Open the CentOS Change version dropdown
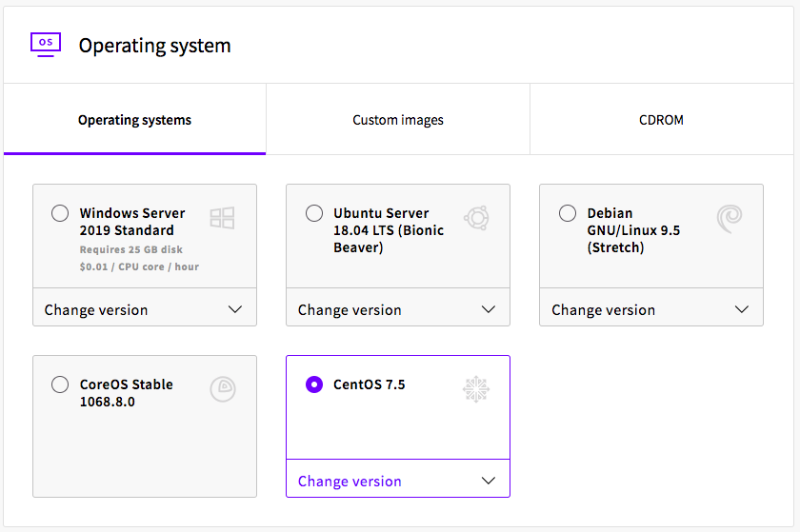800x532 pixels. click(398, 479)
